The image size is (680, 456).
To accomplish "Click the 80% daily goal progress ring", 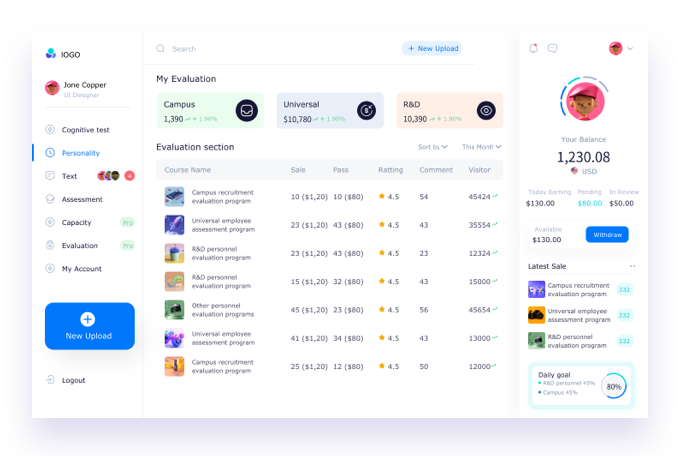I will pos(613,386).
